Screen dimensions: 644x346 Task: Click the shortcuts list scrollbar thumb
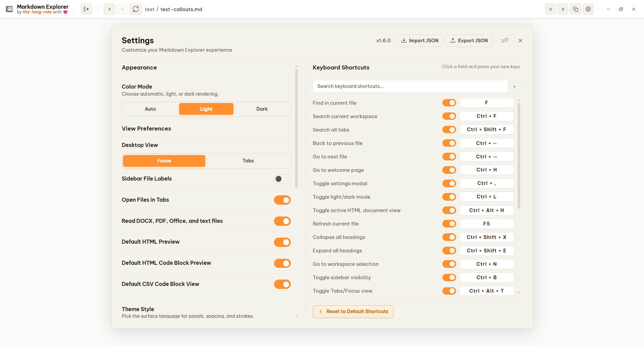click(x=519, y=156)
